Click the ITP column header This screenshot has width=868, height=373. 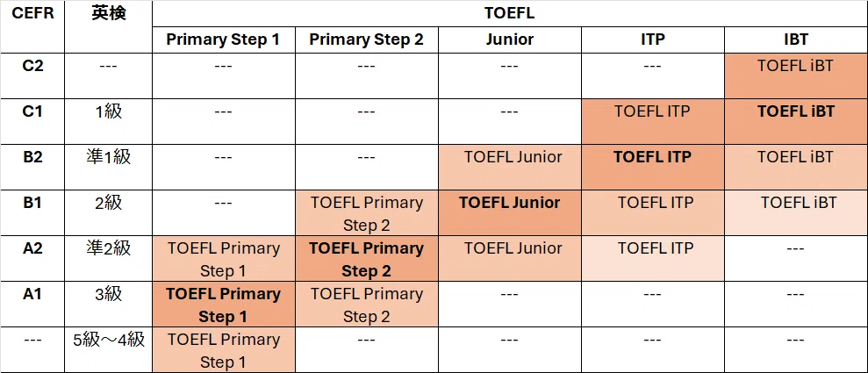(653, 39)
